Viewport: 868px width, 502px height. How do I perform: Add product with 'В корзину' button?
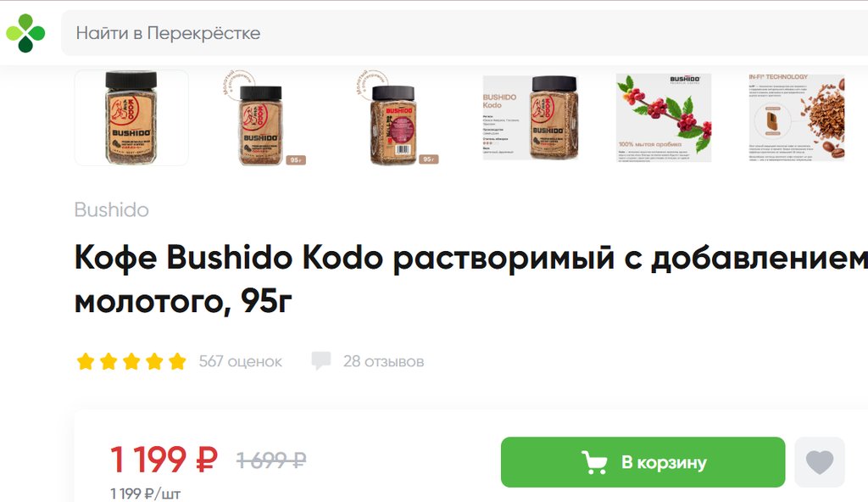coord(643,462)
